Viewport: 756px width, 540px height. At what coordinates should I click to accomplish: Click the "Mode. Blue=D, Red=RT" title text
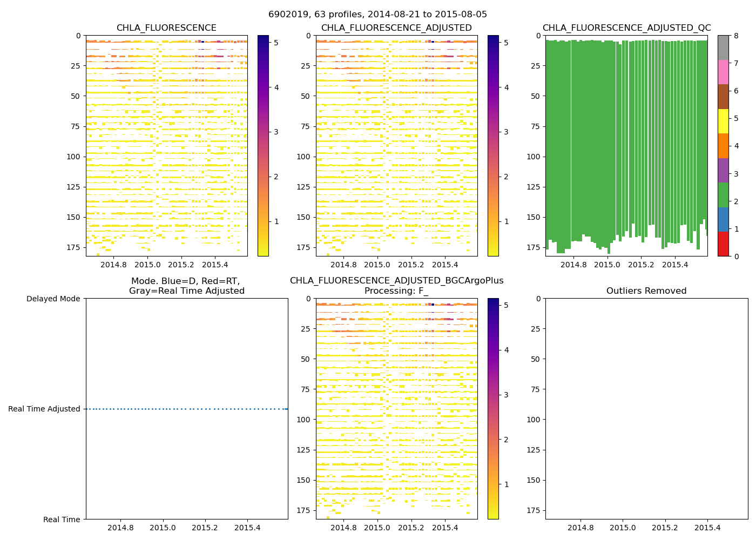click(186, 281)
